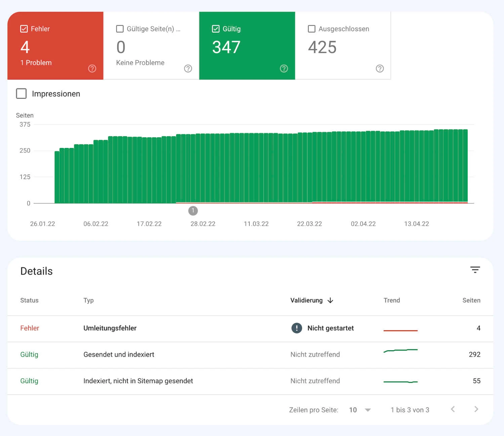Click a green bar in the Seiten chart
The image size is (504, 436).
[x=235, y=168]
